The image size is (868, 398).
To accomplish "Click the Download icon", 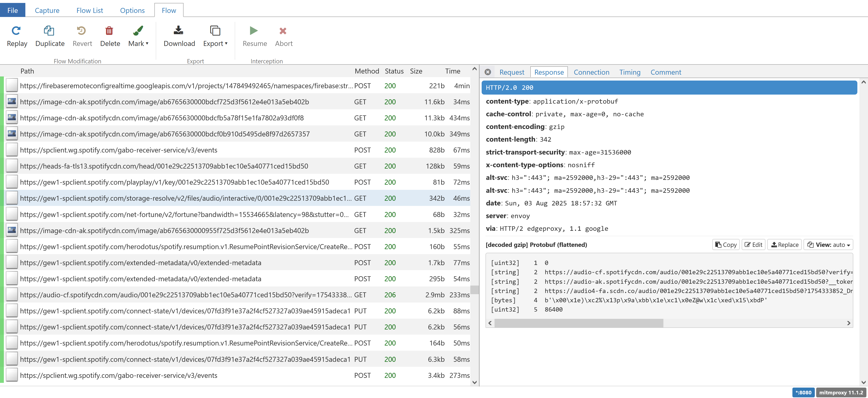I will pyautogui.click(x=179, y=31).
